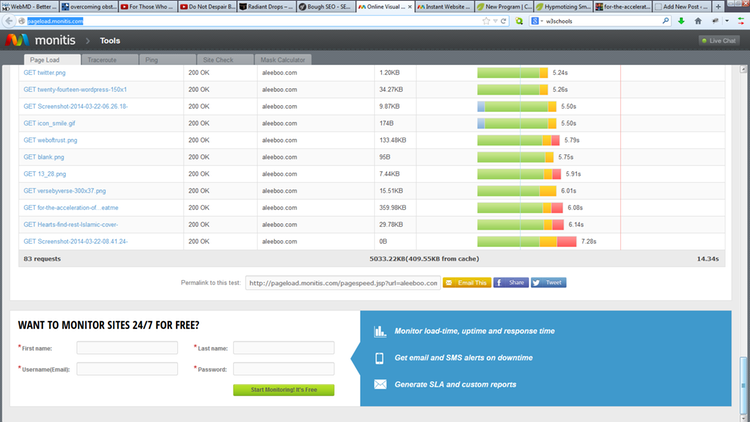Open the GET for-the-acceleration-of...eatme request
The width and height of the screenshot is (750, 422).
(71, 208)
